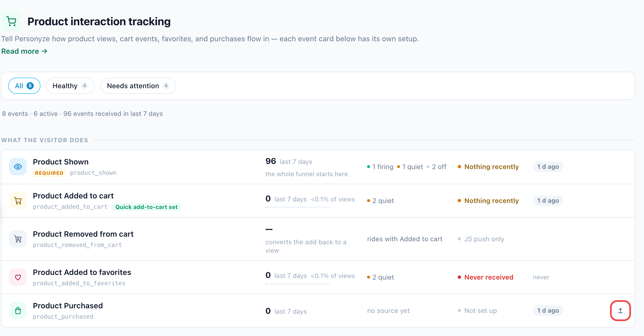The image size is (644, 336).
Task: Click the product_removed_from_cart event key
Action: click(77, 245)
